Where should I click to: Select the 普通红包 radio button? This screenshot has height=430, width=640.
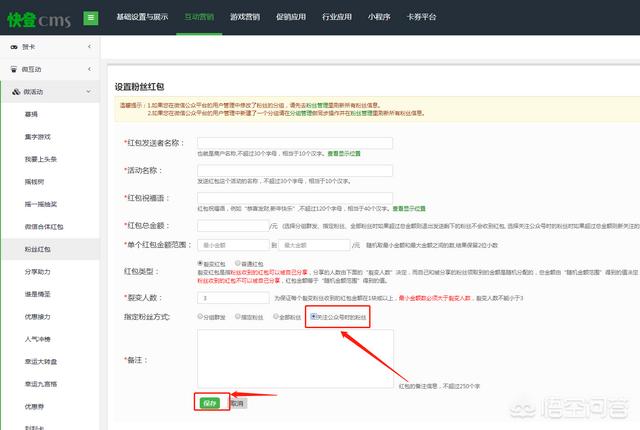tap(240, 263)
